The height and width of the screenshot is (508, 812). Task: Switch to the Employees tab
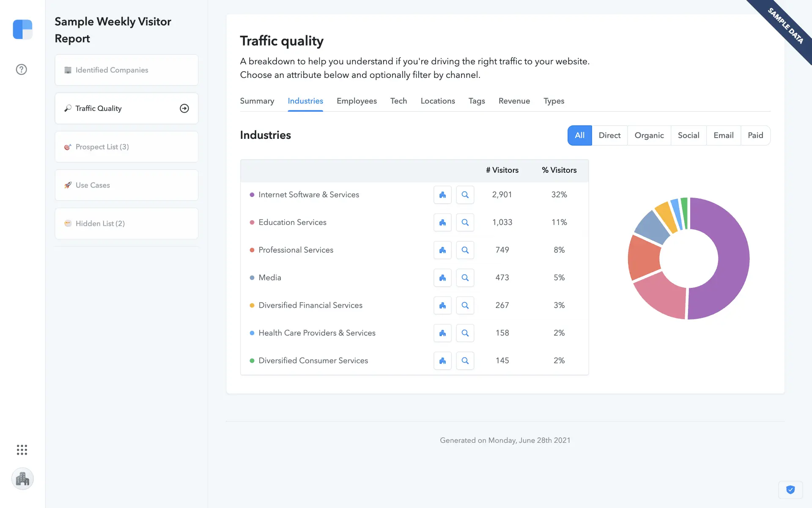point(357,101)
